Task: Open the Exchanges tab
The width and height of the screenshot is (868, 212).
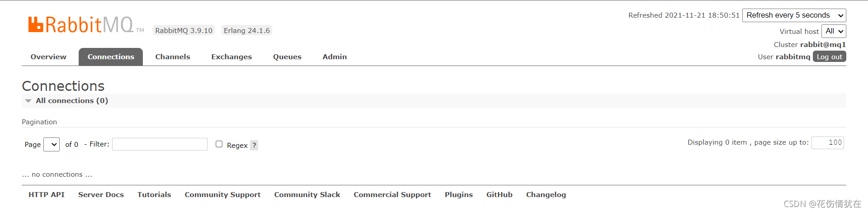Action: pyautogui.click(x=231, y=57)
